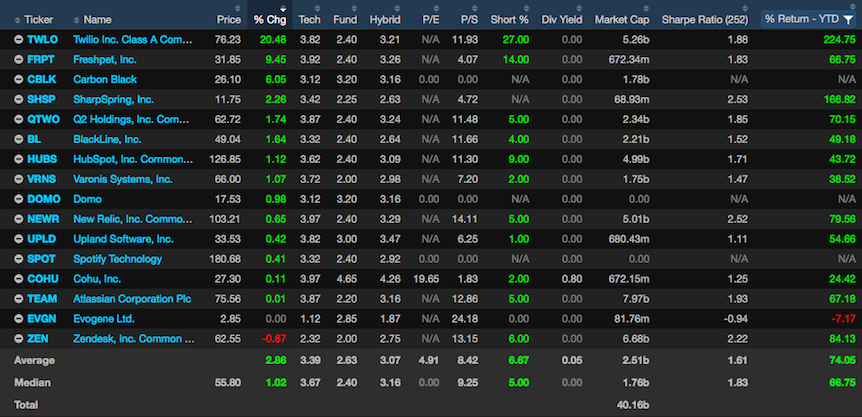Remove SHSP using its minus icon
This screenshot has height=417, width=862.
[x=19, y=99]
